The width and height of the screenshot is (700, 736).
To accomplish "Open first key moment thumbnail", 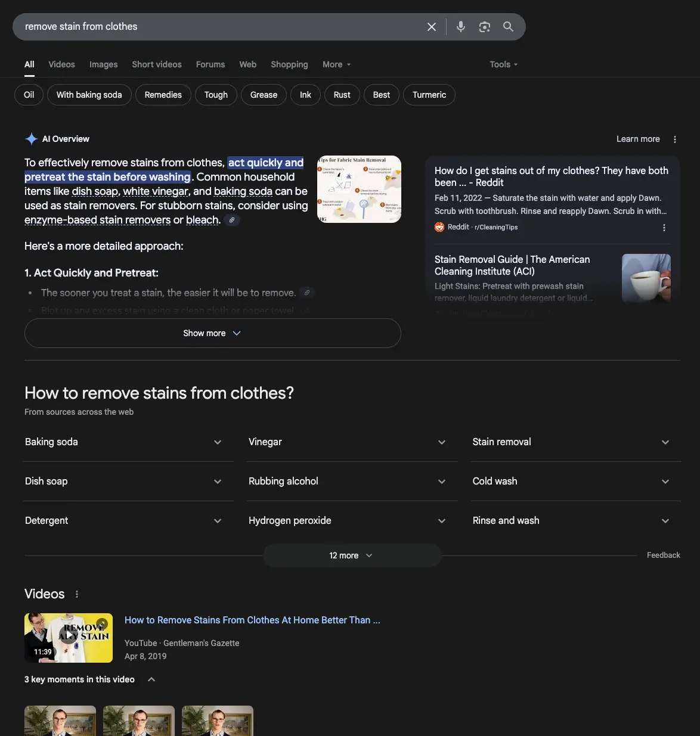I will (x=60, y=721).
